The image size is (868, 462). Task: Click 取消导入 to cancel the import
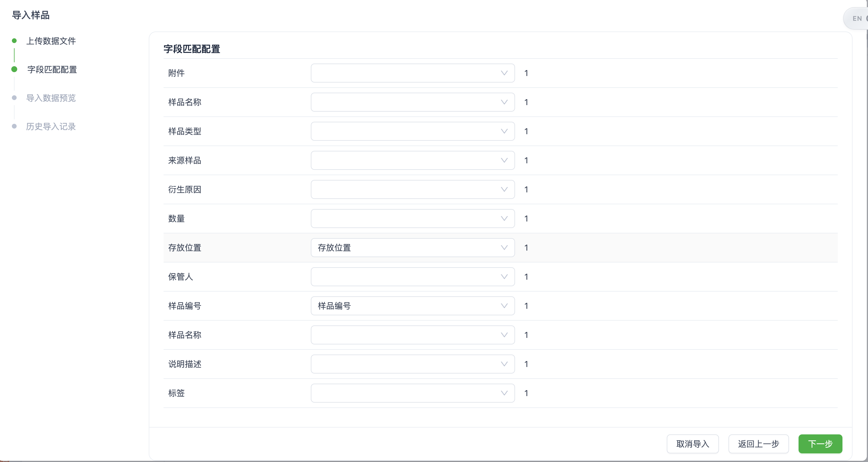693,444
